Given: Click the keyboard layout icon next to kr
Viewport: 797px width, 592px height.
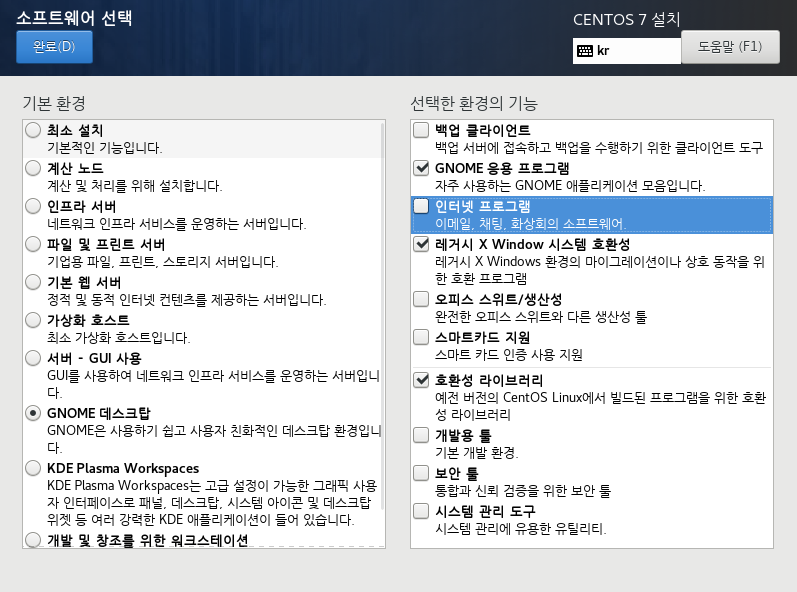Looking at the screenshot, I should pos(585,51).
